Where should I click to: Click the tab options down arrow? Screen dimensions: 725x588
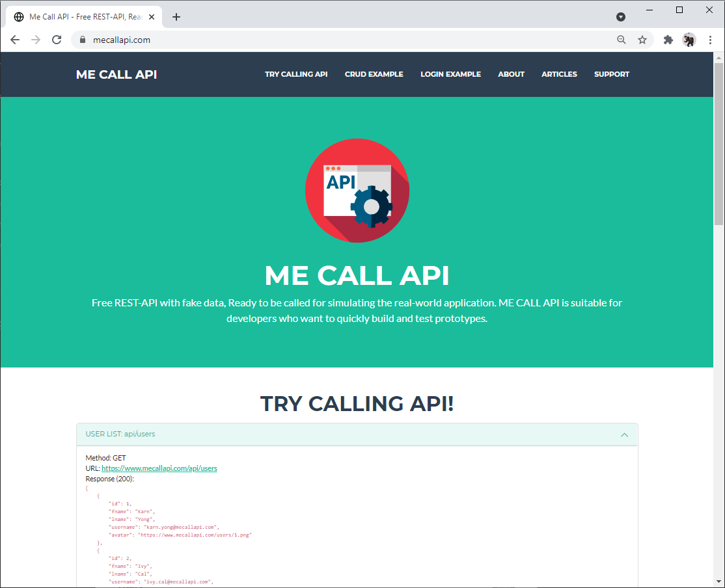pyautogui.click(x=621, y=16)
